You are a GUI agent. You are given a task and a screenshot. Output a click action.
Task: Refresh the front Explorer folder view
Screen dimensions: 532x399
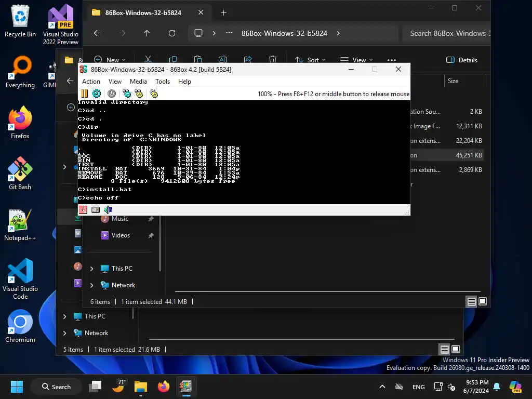172,33
